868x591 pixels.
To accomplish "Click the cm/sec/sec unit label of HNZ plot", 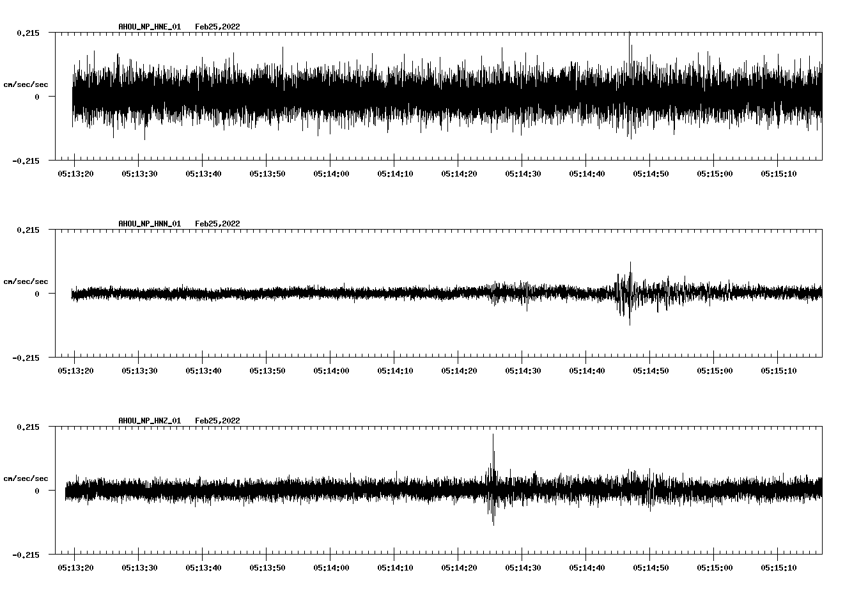I will point(26,478).
